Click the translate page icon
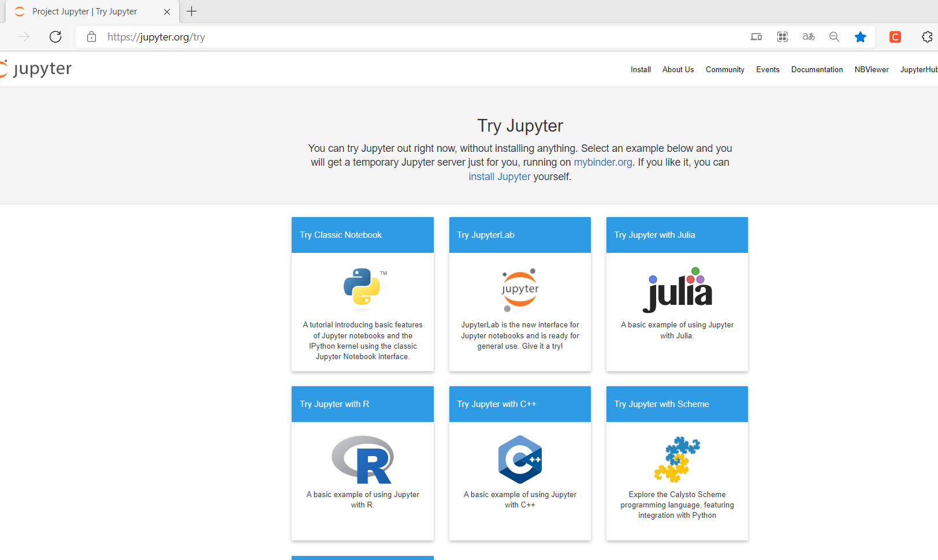 click(x=808, y=37)
